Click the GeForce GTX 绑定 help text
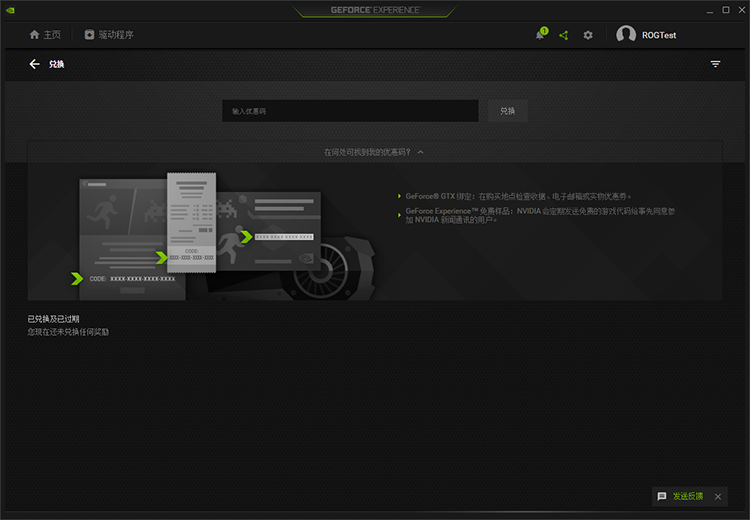The height and width of the screenshot is (520, 750). pyautogui.click(x=518, y=196)
